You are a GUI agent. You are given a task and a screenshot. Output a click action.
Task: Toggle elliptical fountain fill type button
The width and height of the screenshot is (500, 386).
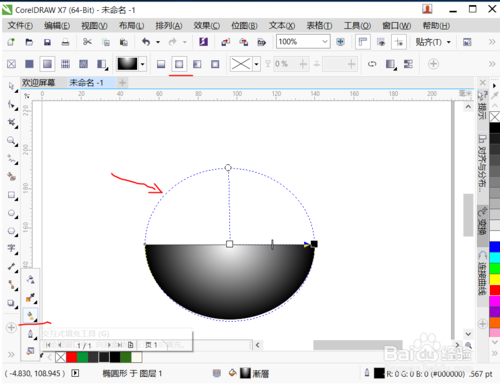[x=179, y=64]
